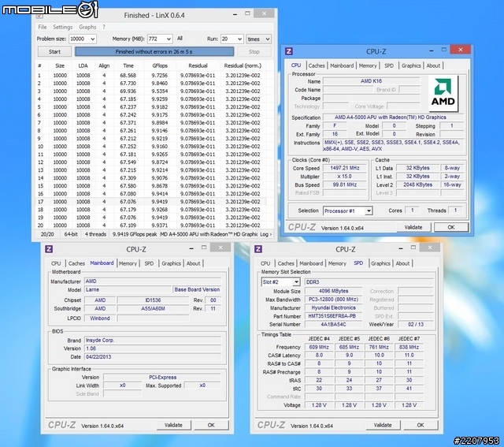Click the All memory button in LinX

(x=180, y=39)
